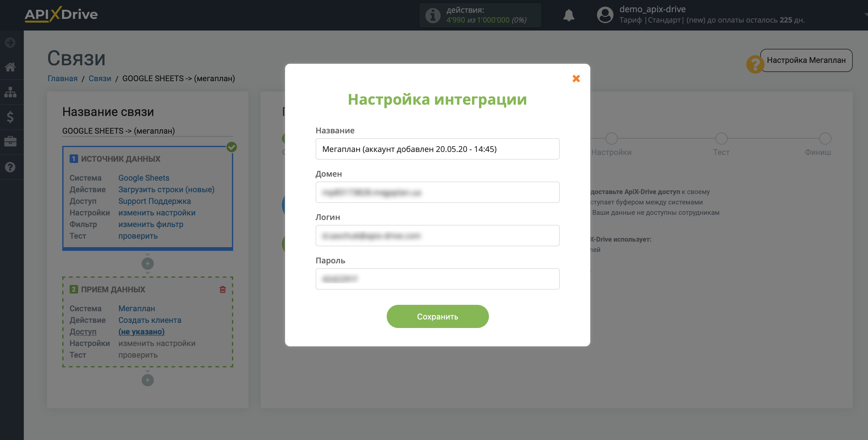Click (не указано) access link

141,331
